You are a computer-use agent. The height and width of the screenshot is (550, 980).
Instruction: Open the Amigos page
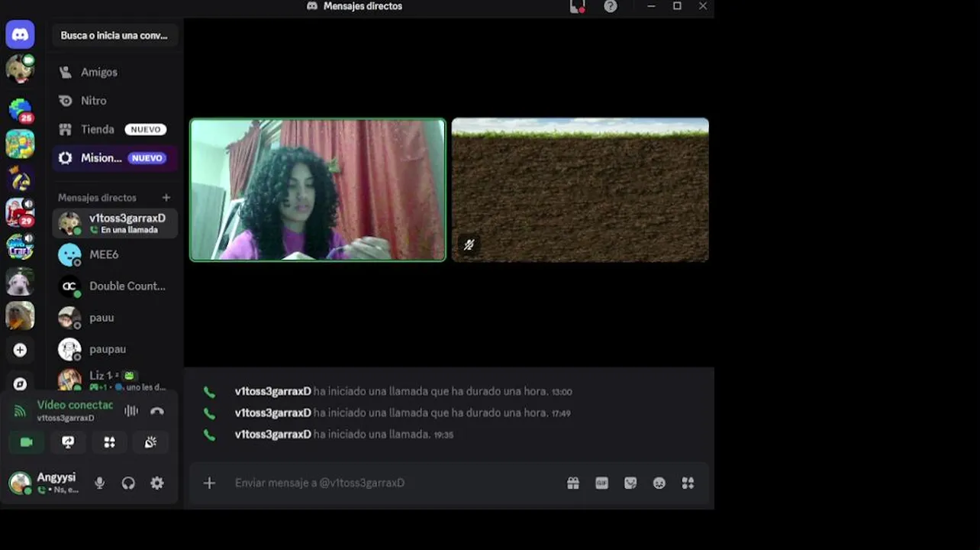pos(114,72)
